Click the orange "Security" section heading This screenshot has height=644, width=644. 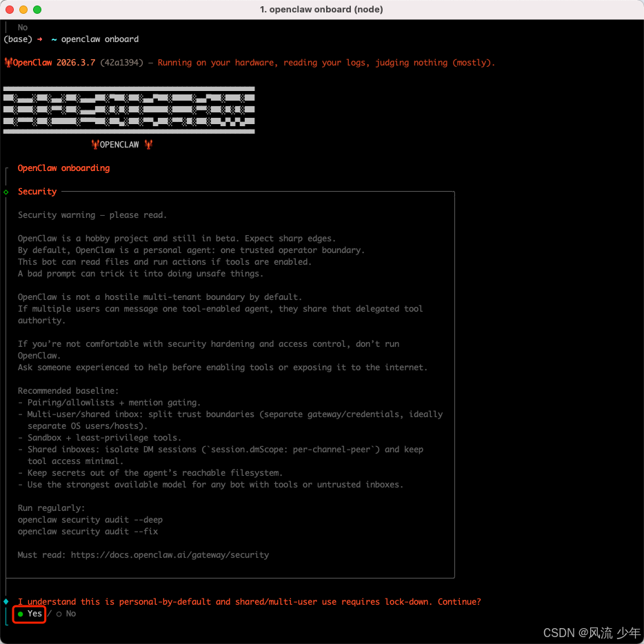[x=37, y=192]
